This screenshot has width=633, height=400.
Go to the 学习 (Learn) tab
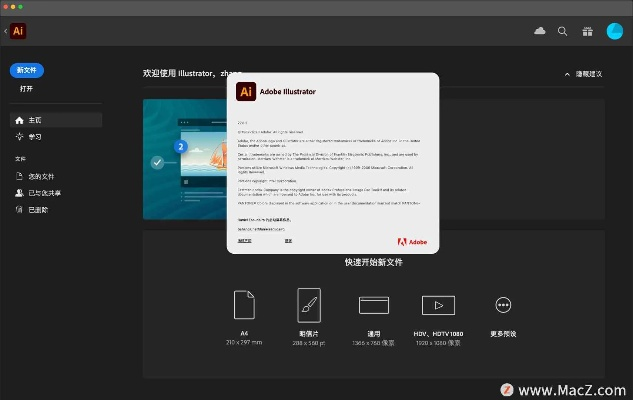click(x=35, y=137)
